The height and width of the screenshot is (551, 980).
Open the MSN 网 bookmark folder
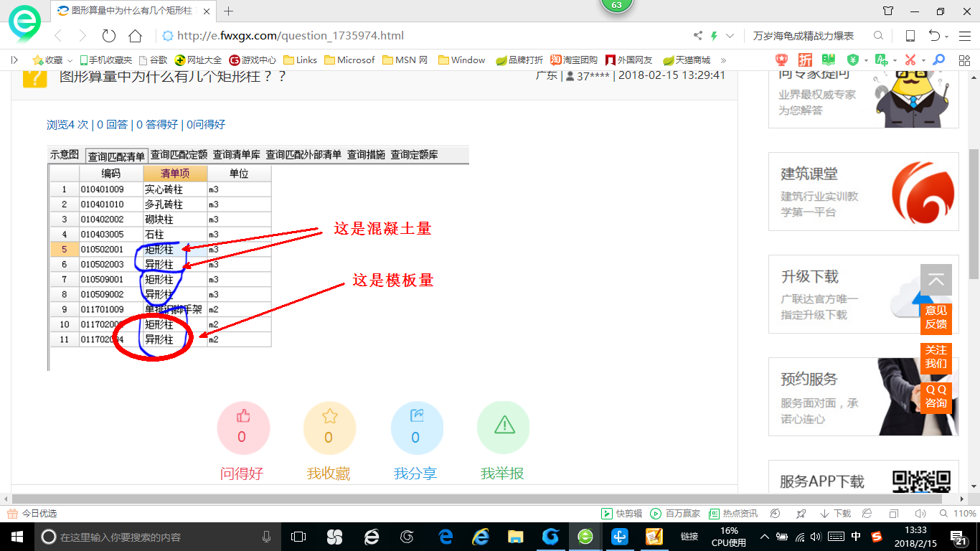(x=405, y=60)
